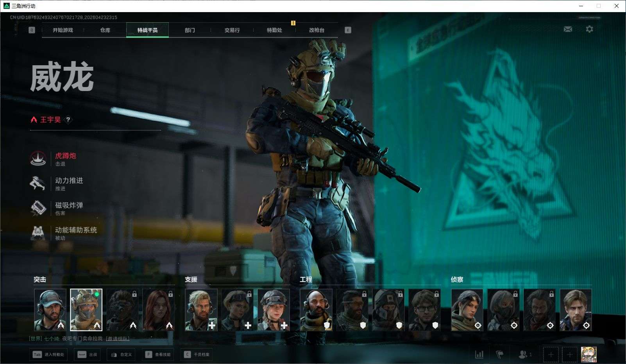This screenshot has height=364, width=626.
Task: Select the bald 工程 operator with headset
Action: [x=316, y=310]
